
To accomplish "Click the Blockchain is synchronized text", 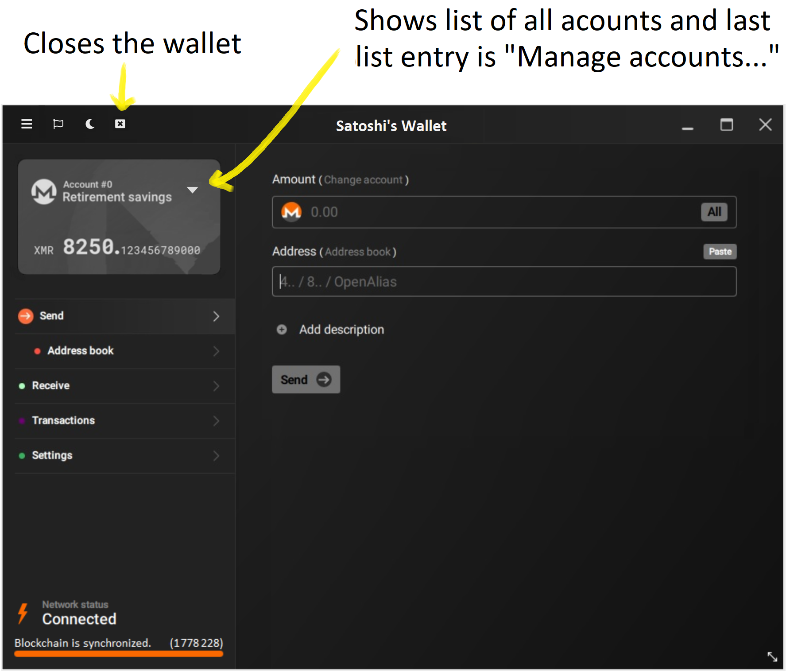I will point(83,643).
